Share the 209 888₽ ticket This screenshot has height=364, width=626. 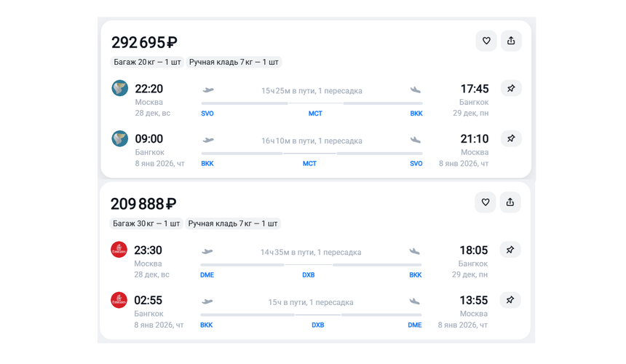[x=510, y=202]
